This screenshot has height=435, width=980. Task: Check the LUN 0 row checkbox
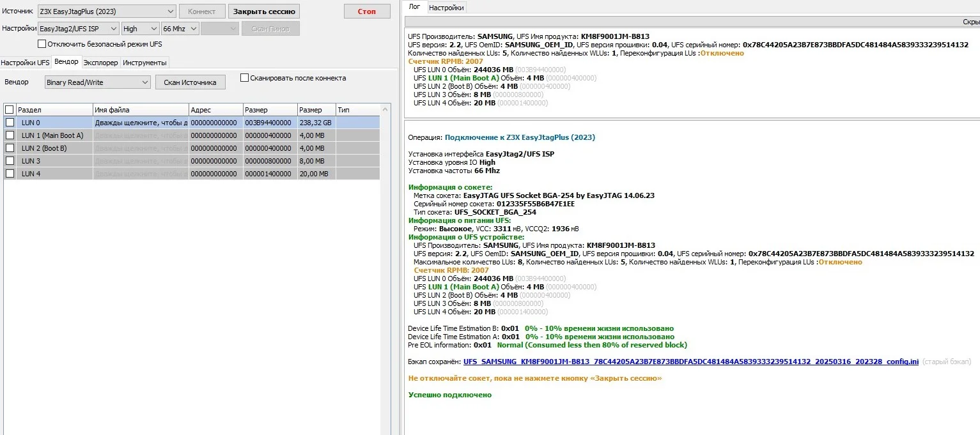[10, 123]
